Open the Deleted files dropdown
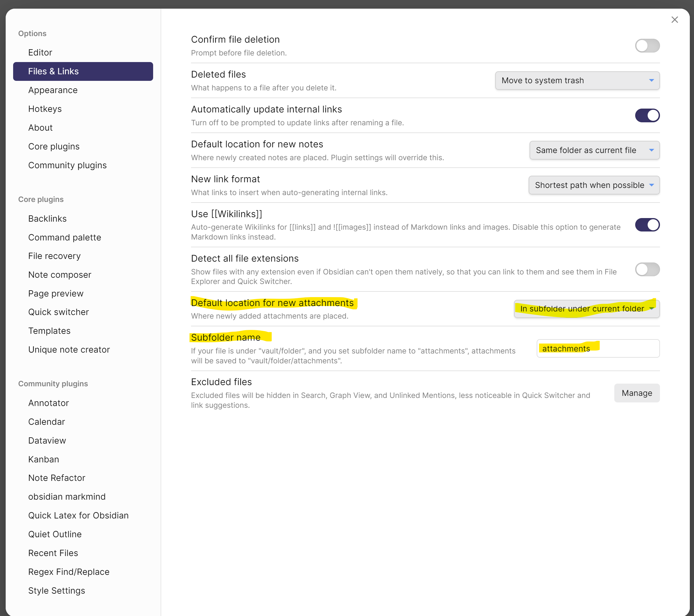 [x=577, y=81]
